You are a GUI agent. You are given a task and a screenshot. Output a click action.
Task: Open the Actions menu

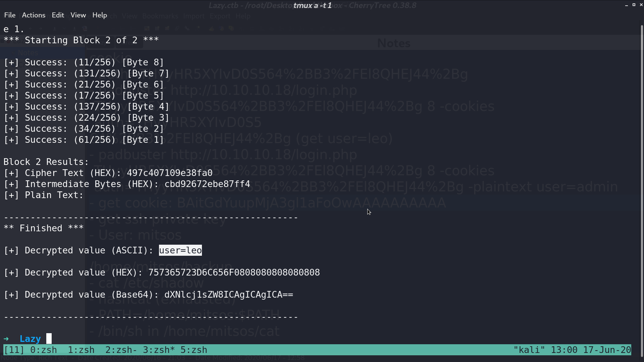pos(34,15)
